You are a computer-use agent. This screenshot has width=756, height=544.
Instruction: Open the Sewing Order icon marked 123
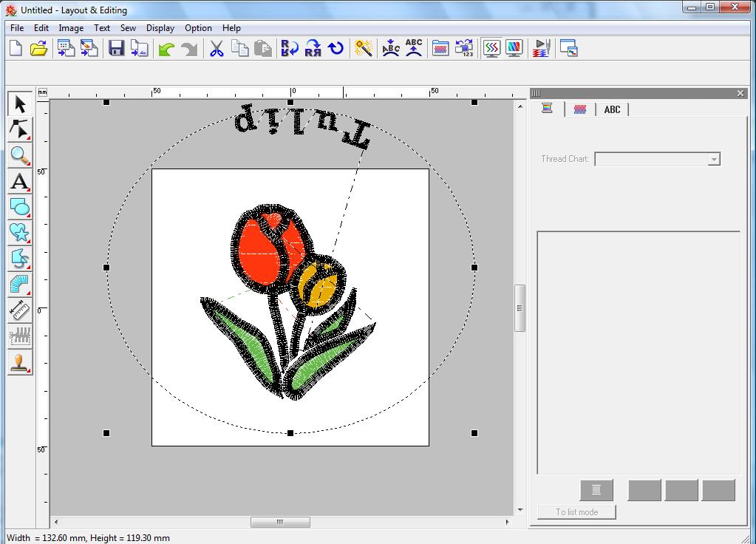[464, 48]
